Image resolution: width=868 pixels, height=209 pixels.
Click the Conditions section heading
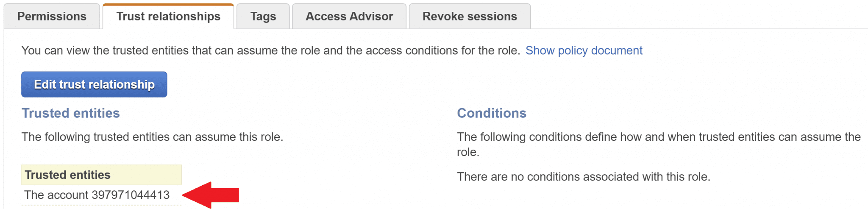pos(491,113)
